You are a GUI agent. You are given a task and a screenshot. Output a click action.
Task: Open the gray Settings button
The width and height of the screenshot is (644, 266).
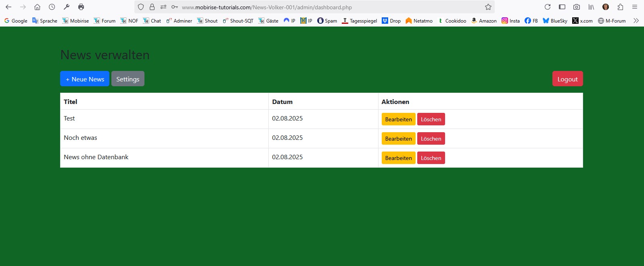128,79
